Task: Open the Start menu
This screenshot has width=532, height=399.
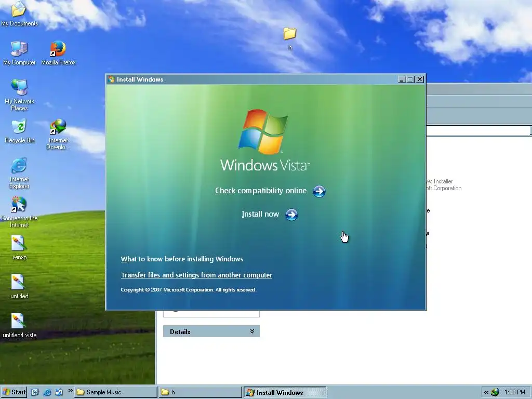Action: point(14,392)
